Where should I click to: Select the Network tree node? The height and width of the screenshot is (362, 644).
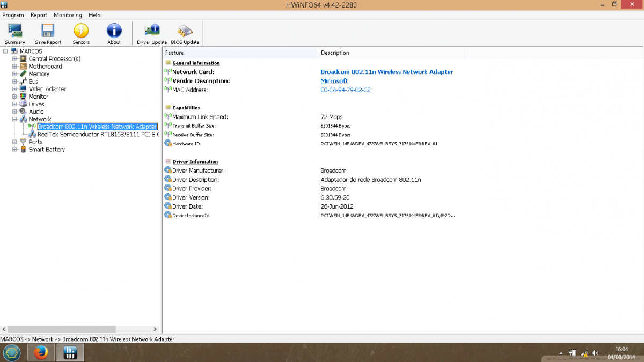tap(40, 119)
